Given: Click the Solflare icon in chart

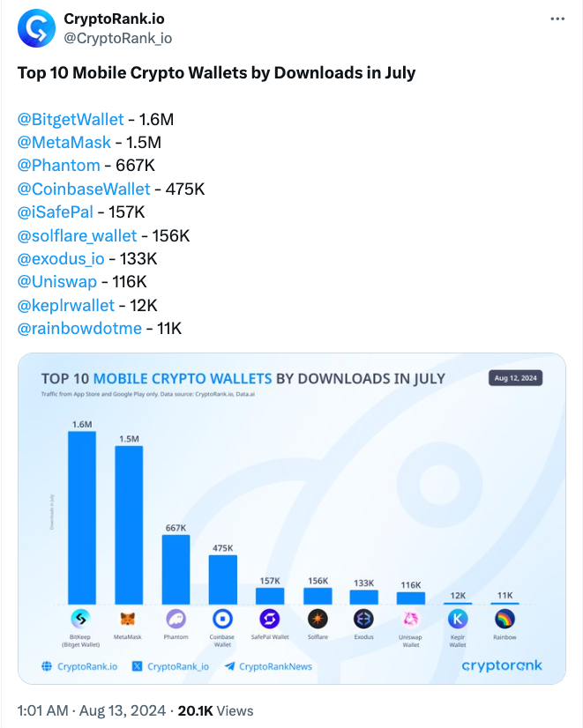Looking at the screenshot, I should 318,619.
